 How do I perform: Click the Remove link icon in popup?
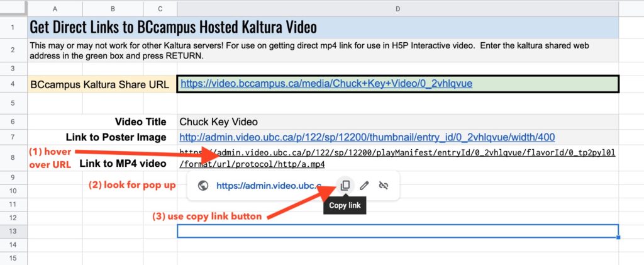(384, 186)
